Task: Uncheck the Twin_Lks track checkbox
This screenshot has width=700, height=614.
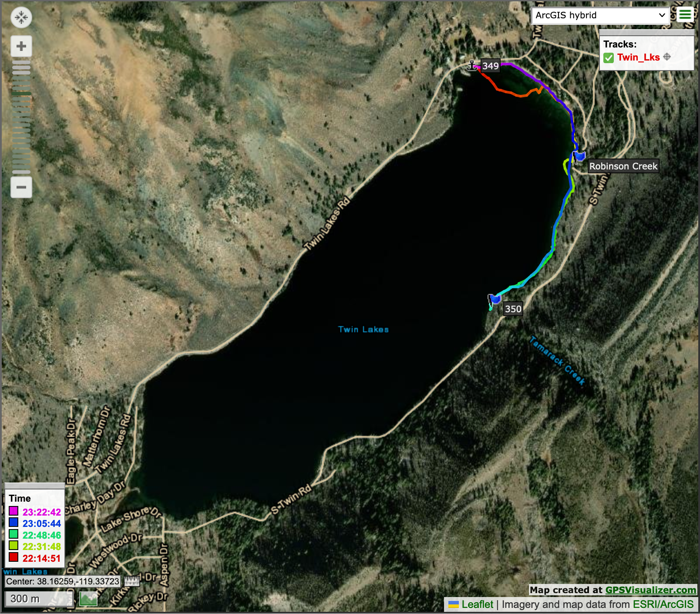Action: [609, 57]
